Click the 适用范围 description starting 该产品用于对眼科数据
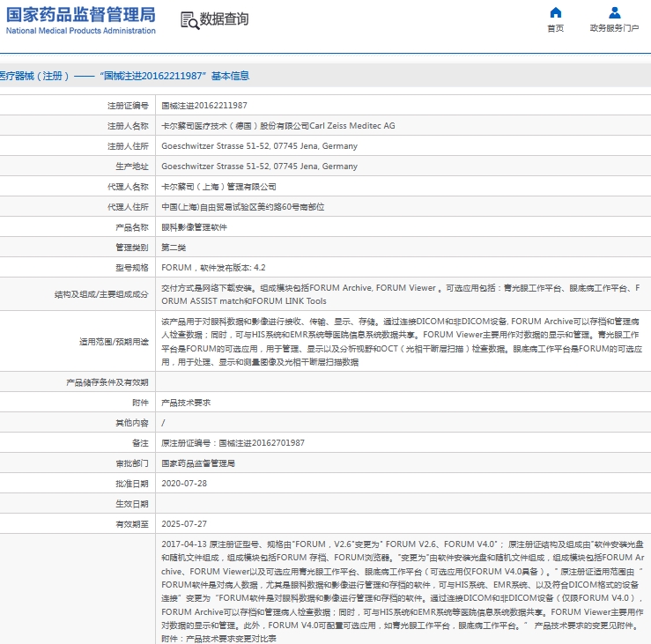651x644 pixels. 402,342
